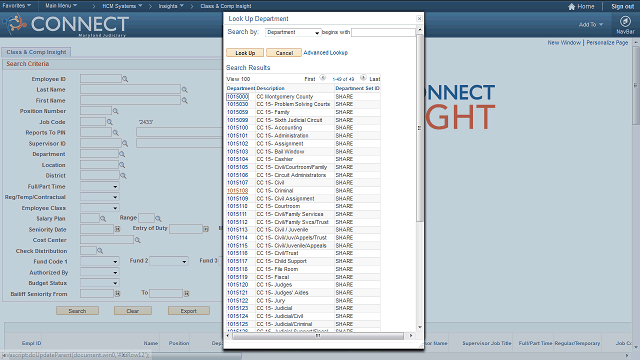Click Class & Comp Insight breadcrumb
Image resolution: width=640 pixels, height=360 pixels.
(226, 6)
